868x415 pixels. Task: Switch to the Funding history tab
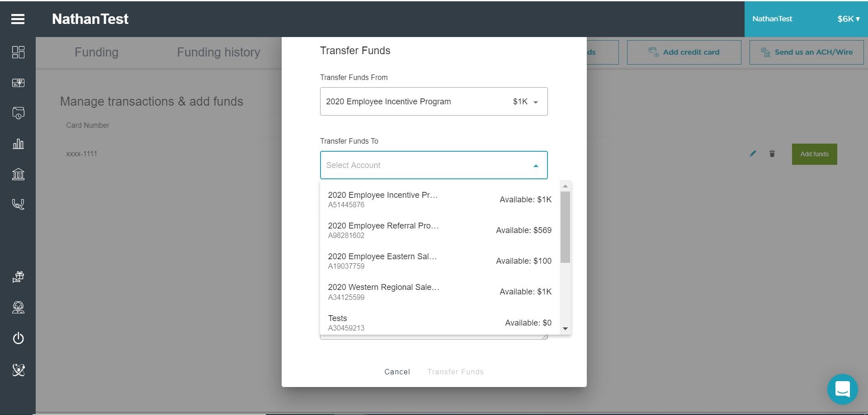click(218, 52)
